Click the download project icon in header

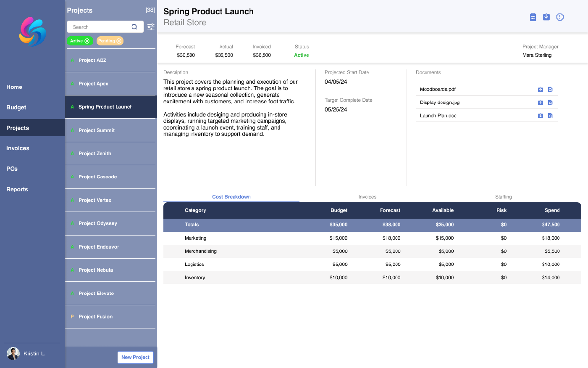point(546,17)
